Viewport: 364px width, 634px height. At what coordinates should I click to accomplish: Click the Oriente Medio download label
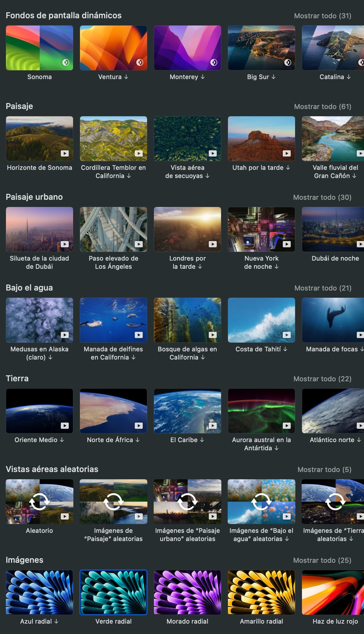(39, 440)
